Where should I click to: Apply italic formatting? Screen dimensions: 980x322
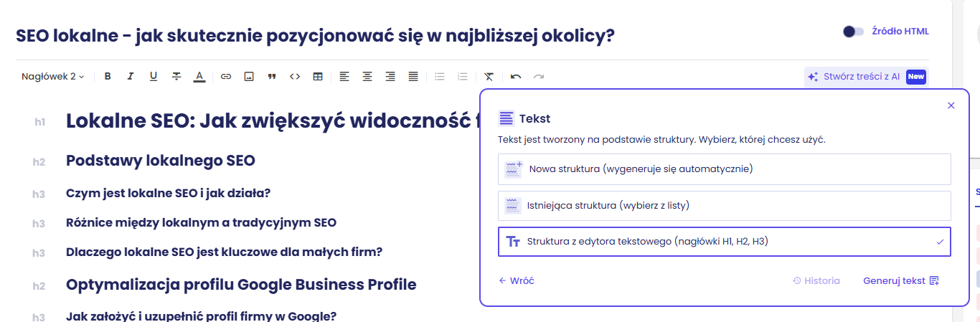tap(131, 76)
